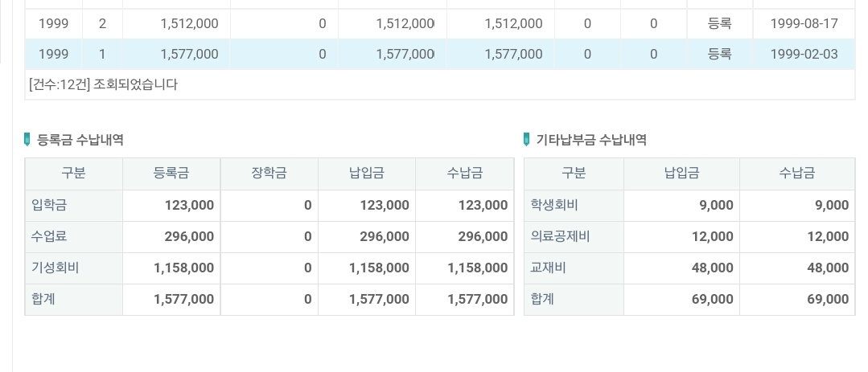Image resolution: width=868 pixels, height=372 pixels.
Task: Click the marker icon beside 등록금 수납내역
Action: tap(28, 140)
